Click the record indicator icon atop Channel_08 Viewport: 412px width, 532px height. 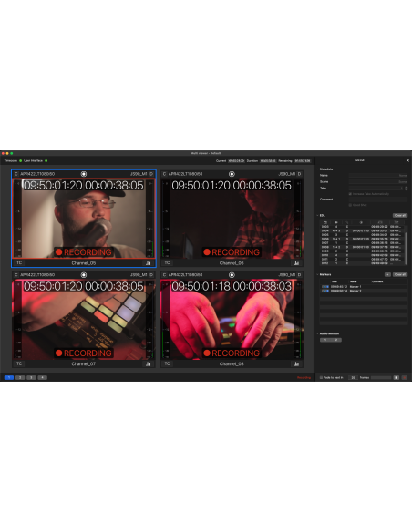pos(232,275)
